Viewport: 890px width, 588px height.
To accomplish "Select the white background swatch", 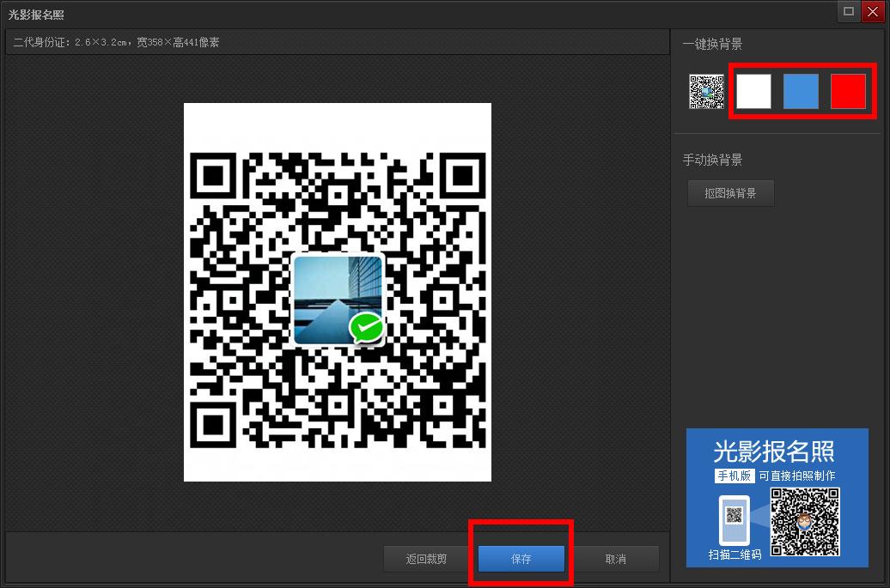I will coord(753,91).
